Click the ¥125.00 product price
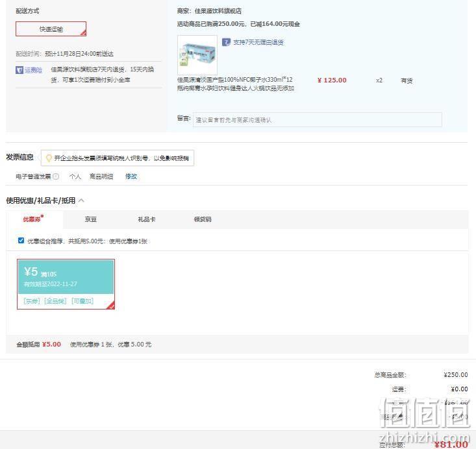Screen dimensions: 476x449 (x=332, y=80)
